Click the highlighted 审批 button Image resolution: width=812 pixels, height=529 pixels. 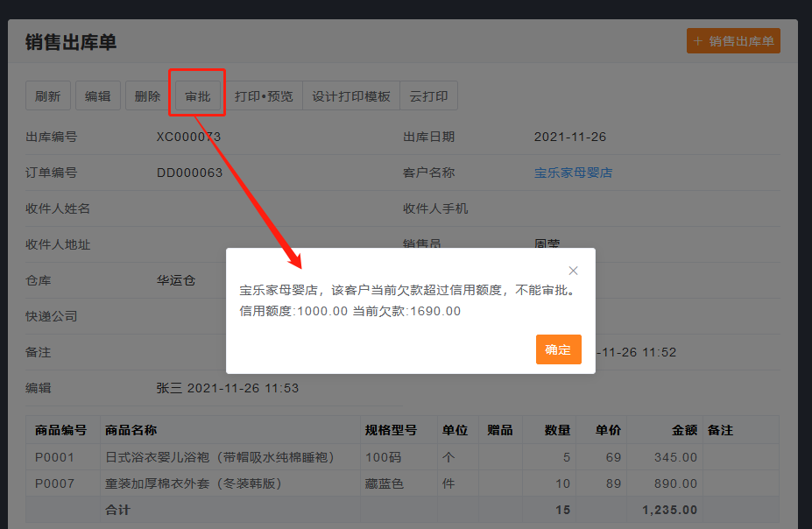tap(198, 96)
